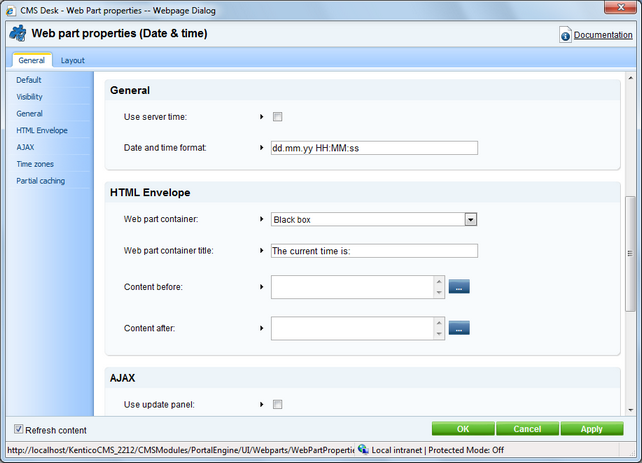Click the Content before scroll stepper
The height and width of the screenshot is (463, 642).
438,287
